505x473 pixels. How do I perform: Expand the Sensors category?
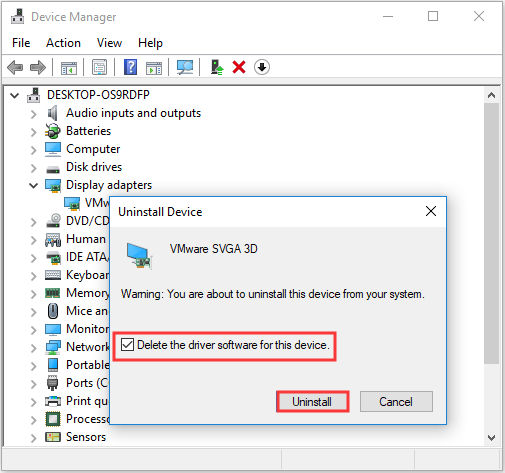point(34,438)
